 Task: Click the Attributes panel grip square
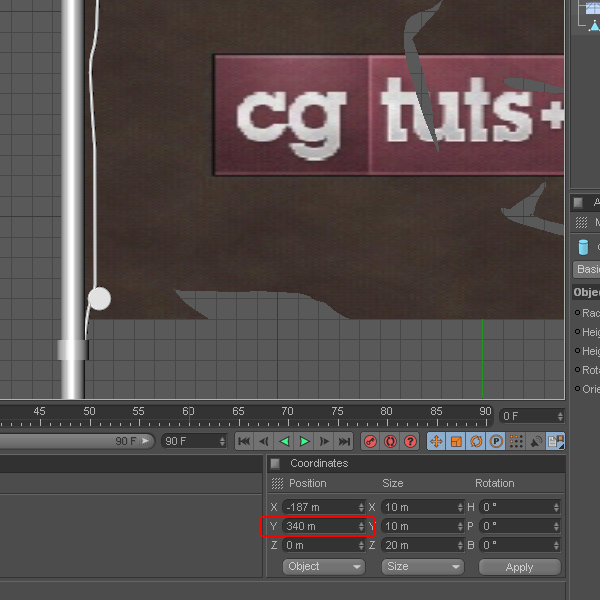578,202
